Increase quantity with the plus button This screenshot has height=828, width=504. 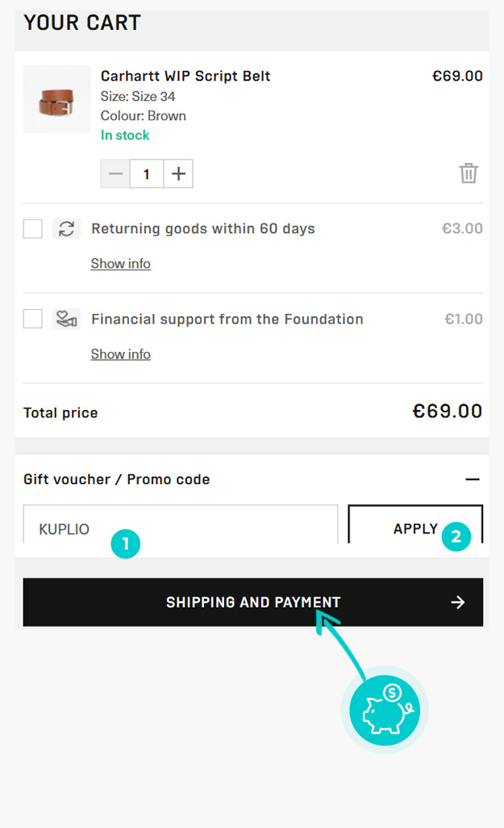[x=178, y=174]
